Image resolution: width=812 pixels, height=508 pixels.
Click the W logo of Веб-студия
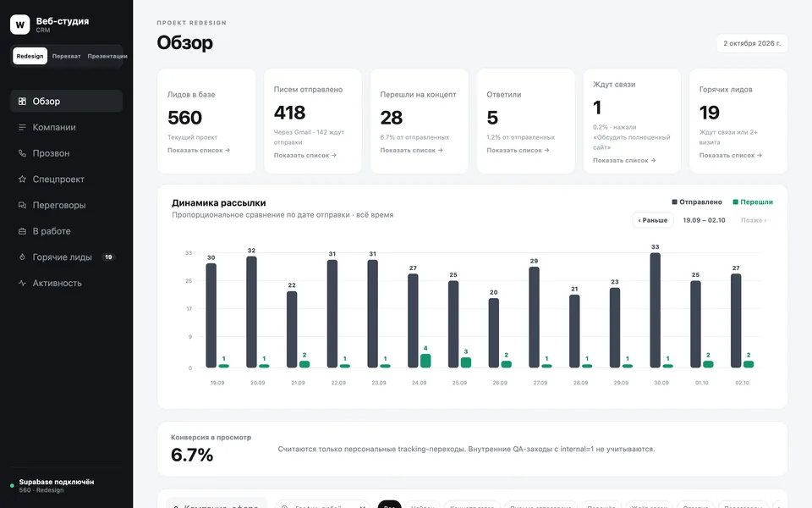point(19,25)
